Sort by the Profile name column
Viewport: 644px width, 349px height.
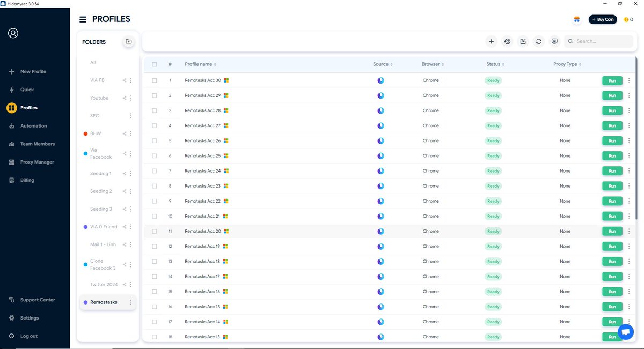[200, 64]
